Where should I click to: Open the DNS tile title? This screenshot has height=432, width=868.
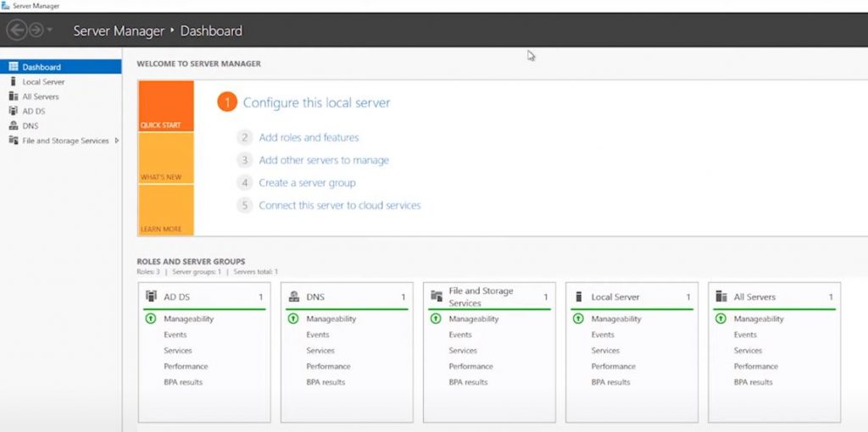[315, 297]
